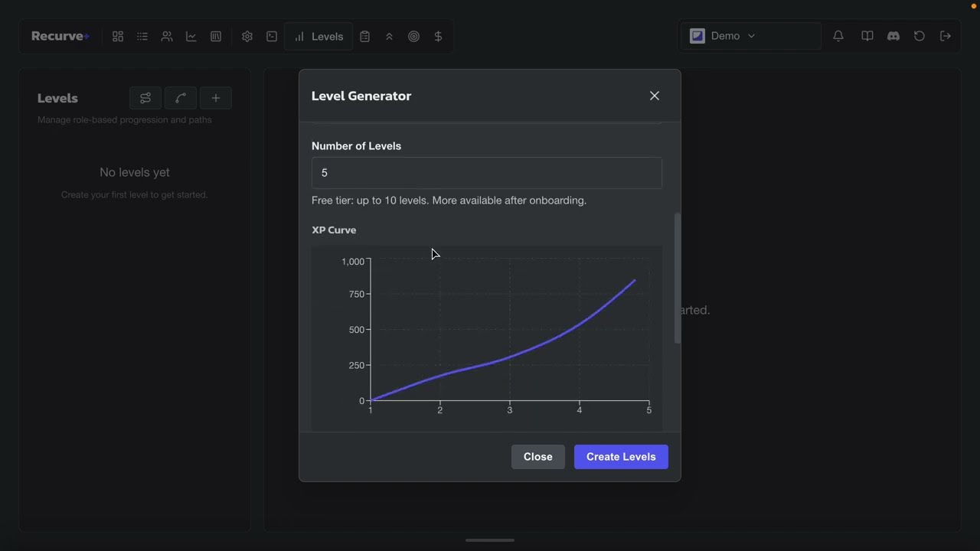Click the Create Levels button
Viewport: 980px width, 551px height.
[621, 457]
